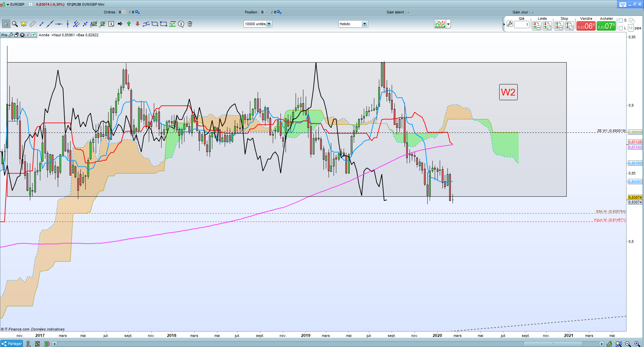The image size is (644, 347).
Task: Click the second Stop order button
Action: [569, 26]
